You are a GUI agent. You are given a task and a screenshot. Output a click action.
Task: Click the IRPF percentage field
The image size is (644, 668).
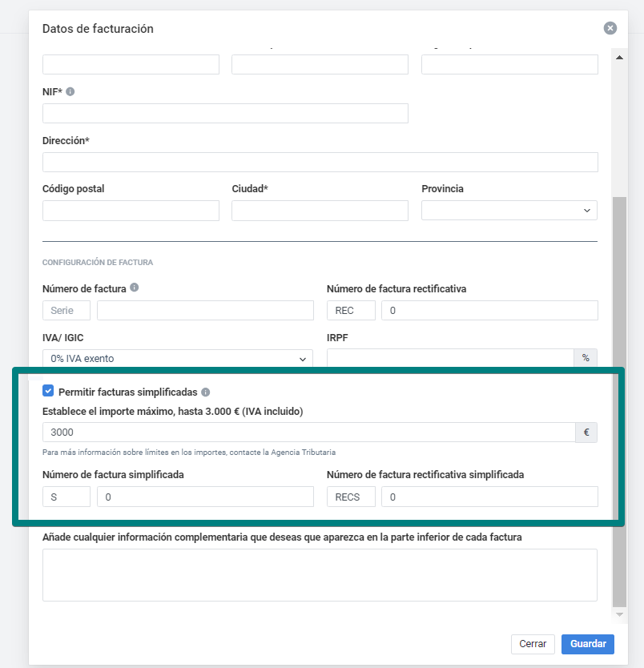[x=450, y=359]
